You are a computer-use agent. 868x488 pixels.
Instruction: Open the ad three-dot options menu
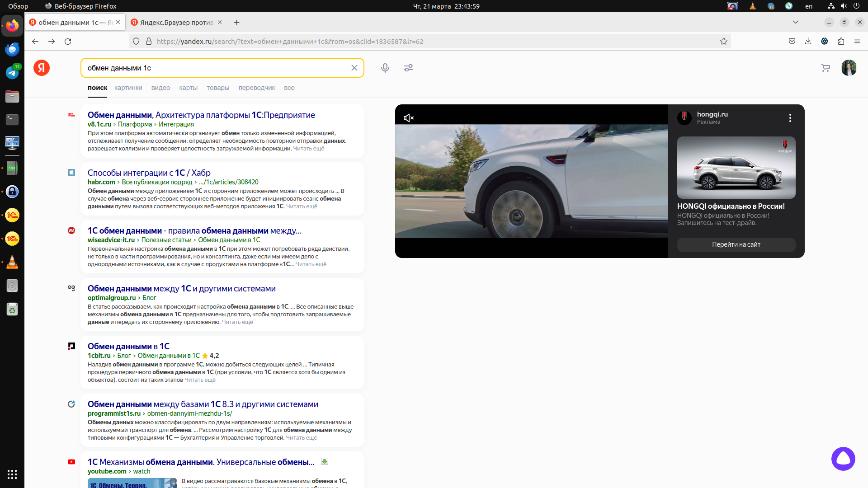click(790, 118)
